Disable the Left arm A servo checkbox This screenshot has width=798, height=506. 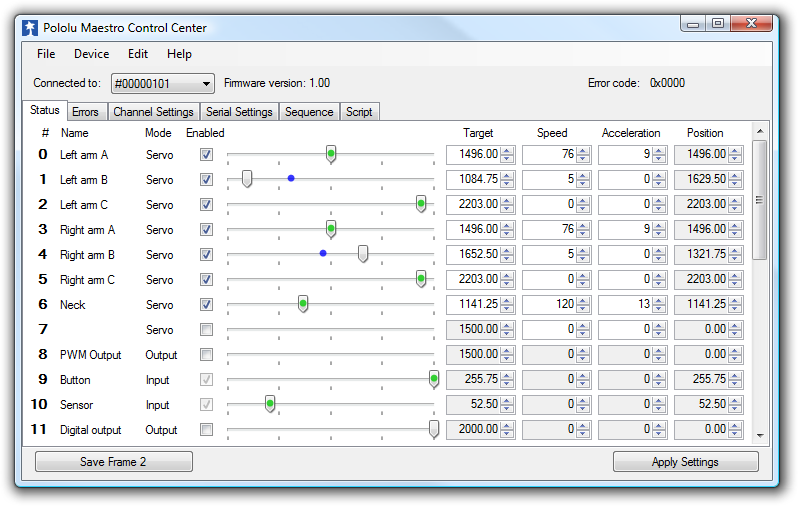click(x=206, y=155)
